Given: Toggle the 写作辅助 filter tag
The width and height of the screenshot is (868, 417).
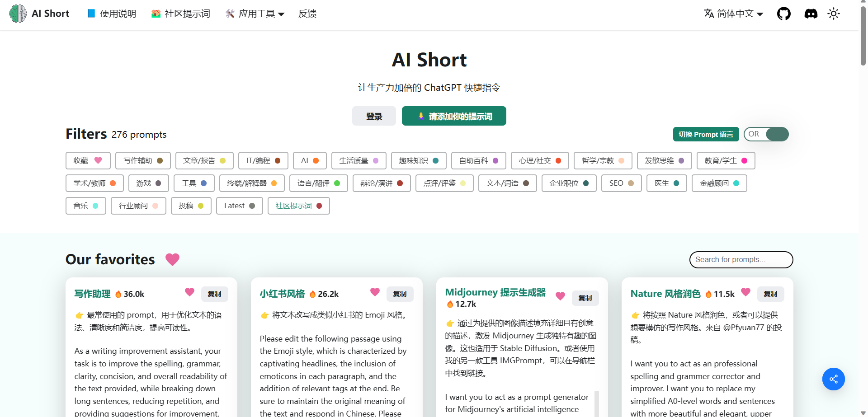Looking at the screenshot, I should [x=143, y=161].
